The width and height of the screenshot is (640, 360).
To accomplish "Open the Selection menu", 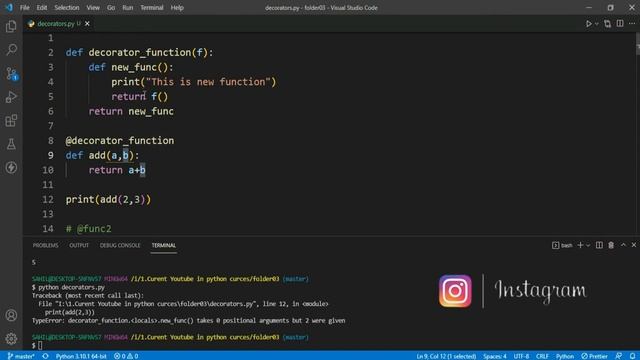I will click(x=67, y=8).
